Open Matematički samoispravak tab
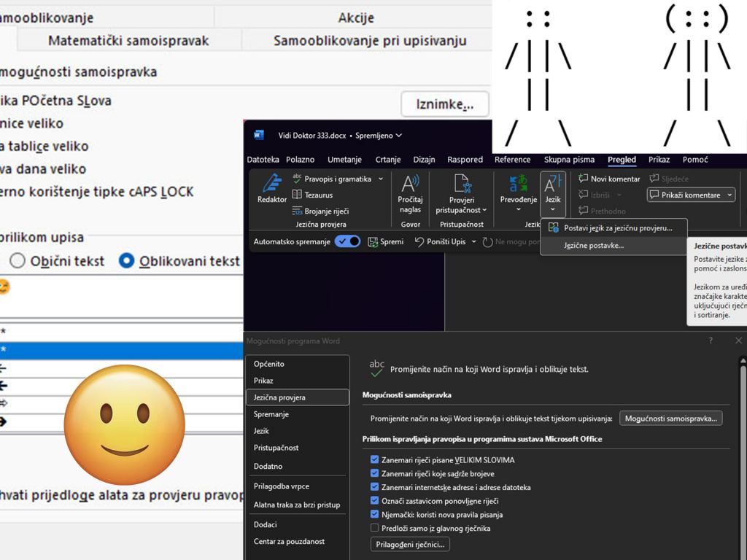The height and width of the screenshot is (560, 747). click(128, 41)
